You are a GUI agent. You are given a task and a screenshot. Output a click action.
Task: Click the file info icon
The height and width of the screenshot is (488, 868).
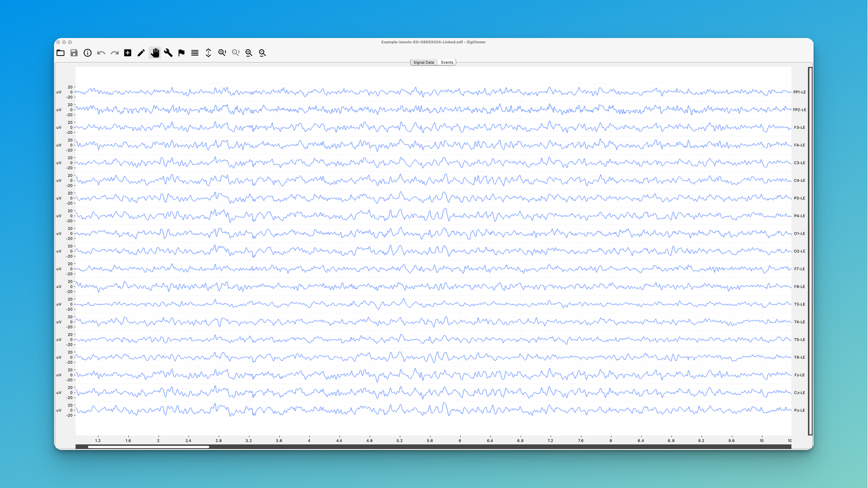tap(88, 53)
